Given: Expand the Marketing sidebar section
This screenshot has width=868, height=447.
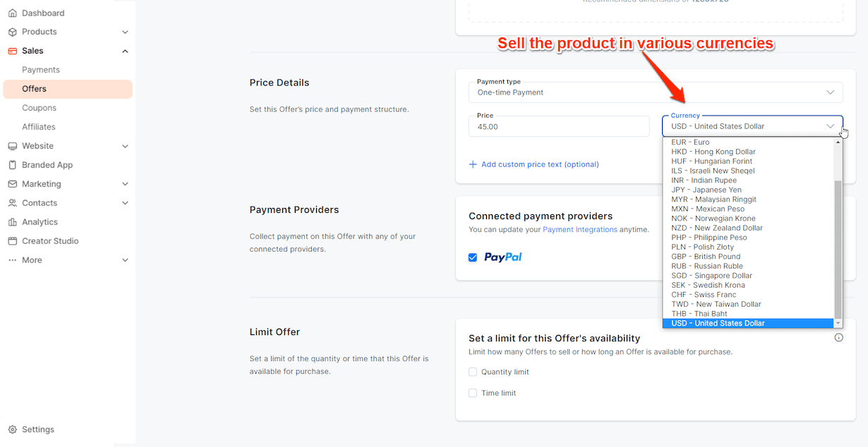Looking at the screenshot, I should pyautogui.click(x=125, y=183).
